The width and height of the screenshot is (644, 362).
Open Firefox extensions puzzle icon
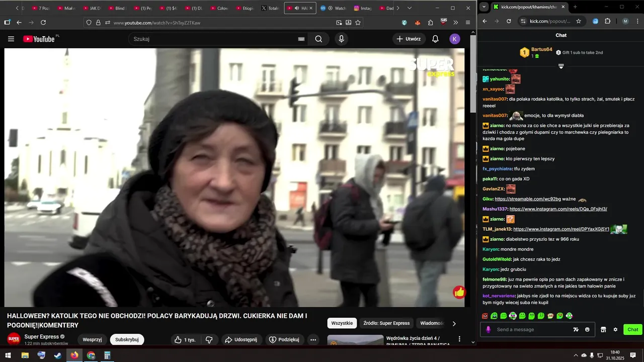(x=431, y=22)
